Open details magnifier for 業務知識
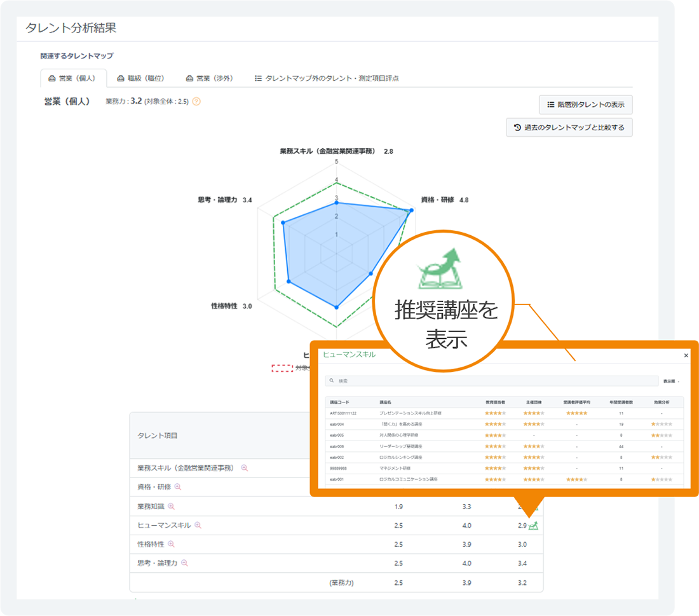 coord(171,507)
